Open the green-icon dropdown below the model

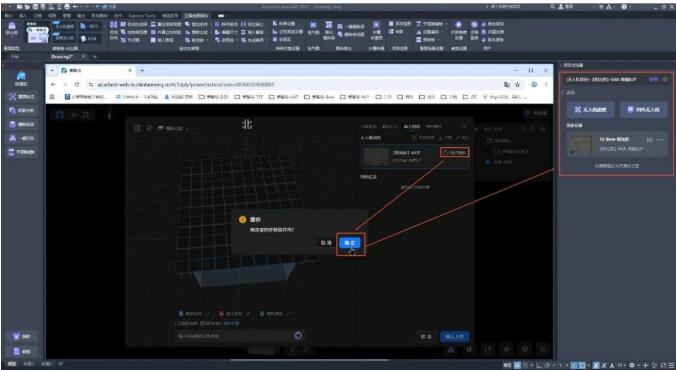275,314
